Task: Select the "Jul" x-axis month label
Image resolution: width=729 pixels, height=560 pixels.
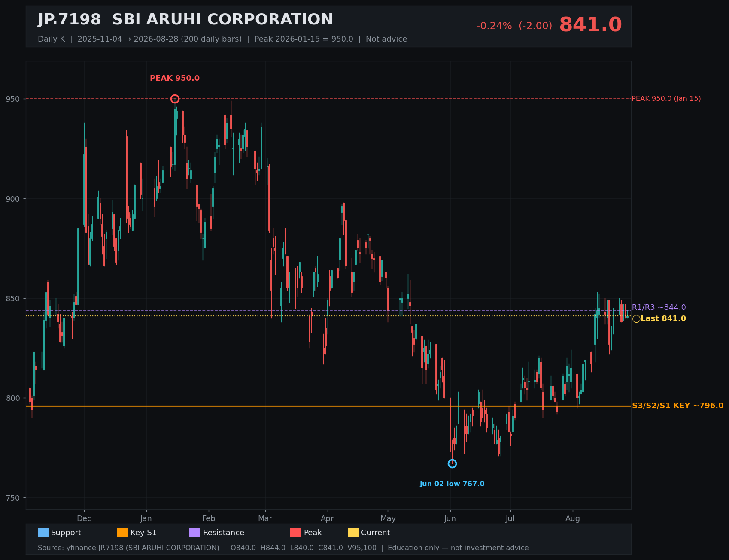Action: [510, 518]
